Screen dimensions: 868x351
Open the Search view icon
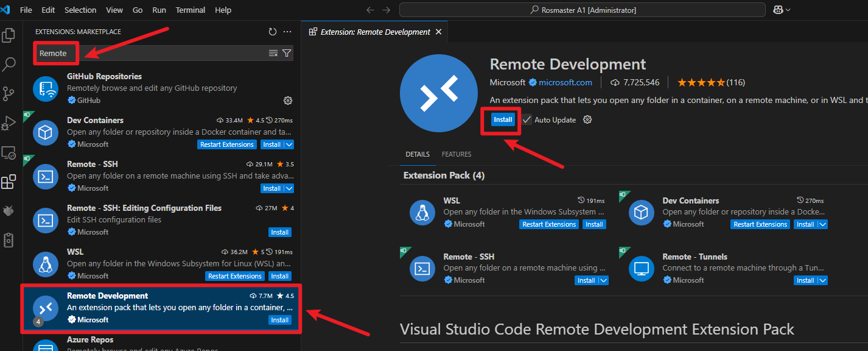click(9, 64)
